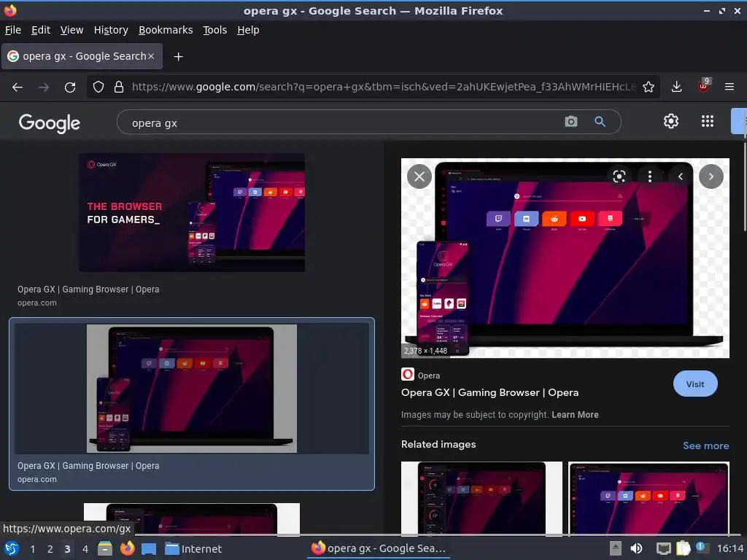Image resolution: width=747 pixels, height=560 pixels.
Task: Close the image preview panel
Action: click(x=419, y=176)
